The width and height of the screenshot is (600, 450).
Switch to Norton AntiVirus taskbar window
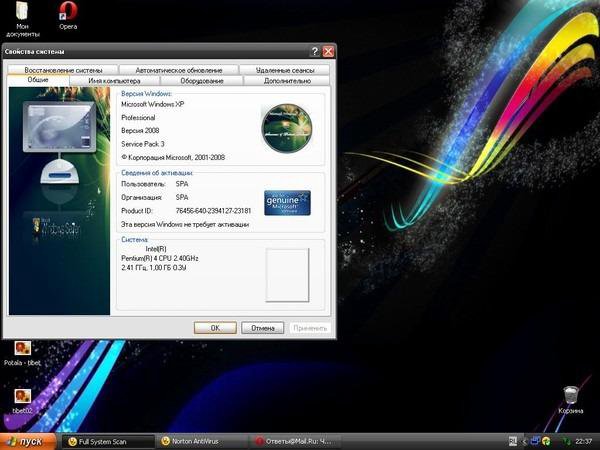196,441
